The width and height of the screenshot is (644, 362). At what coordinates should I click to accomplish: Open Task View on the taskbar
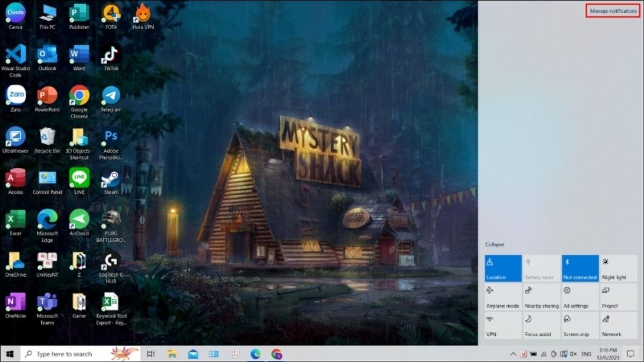point(151,354)
